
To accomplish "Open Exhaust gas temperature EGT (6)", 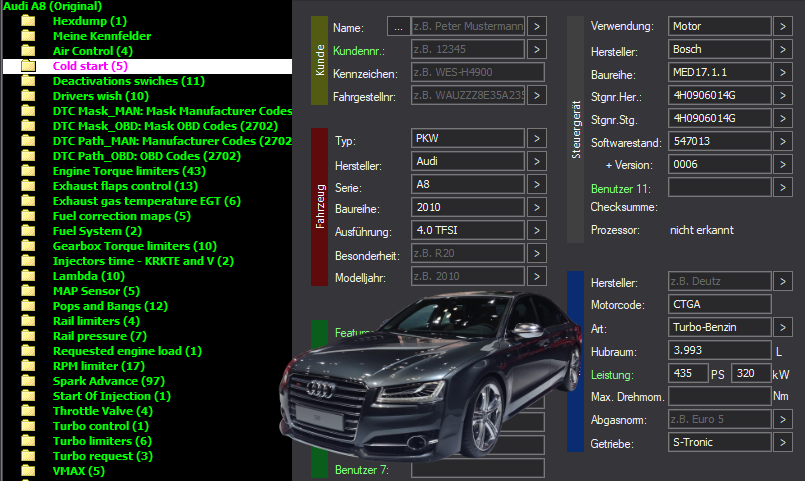I will pyautogui.click(x=147, y=201).
